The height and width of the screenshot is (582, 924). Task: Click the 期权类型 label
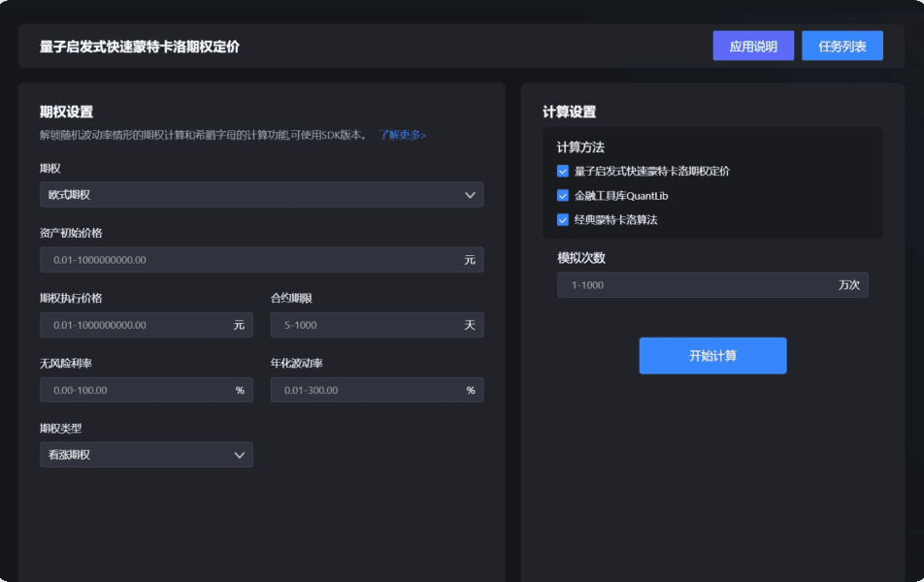tap(61, 428)
